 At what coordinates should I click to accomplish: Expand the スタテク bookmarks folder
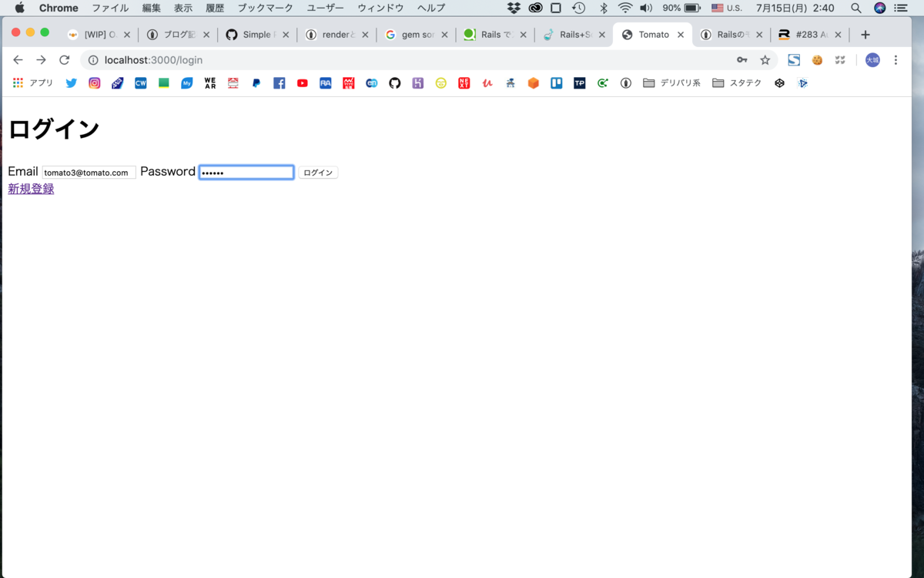point(738,82)
